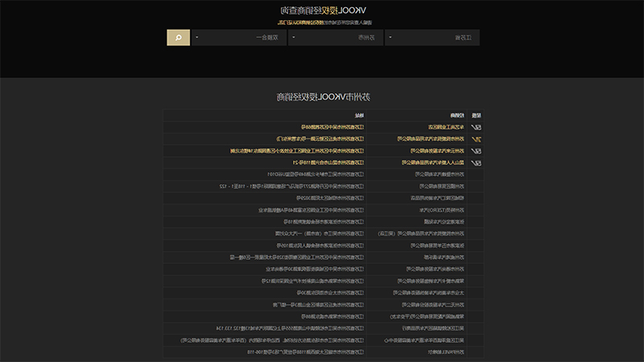
Task: Click the magnifier search button
Action: click(178, 37)
